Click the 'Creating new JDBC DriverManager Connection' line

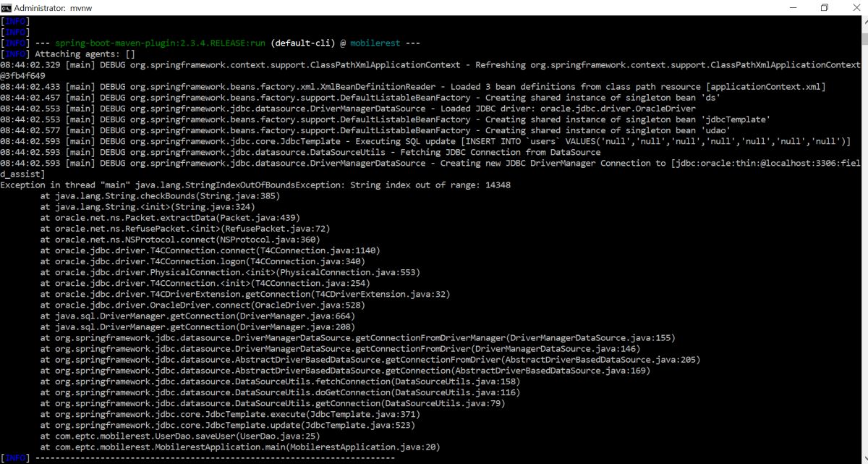[430, 169]
